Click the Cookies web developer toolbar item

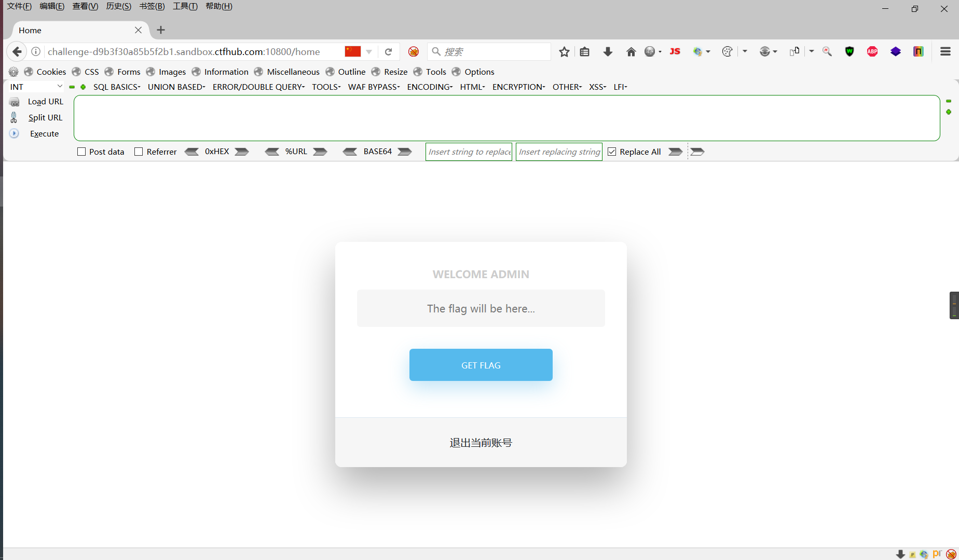pyautogui.click(x=45, y=72)
